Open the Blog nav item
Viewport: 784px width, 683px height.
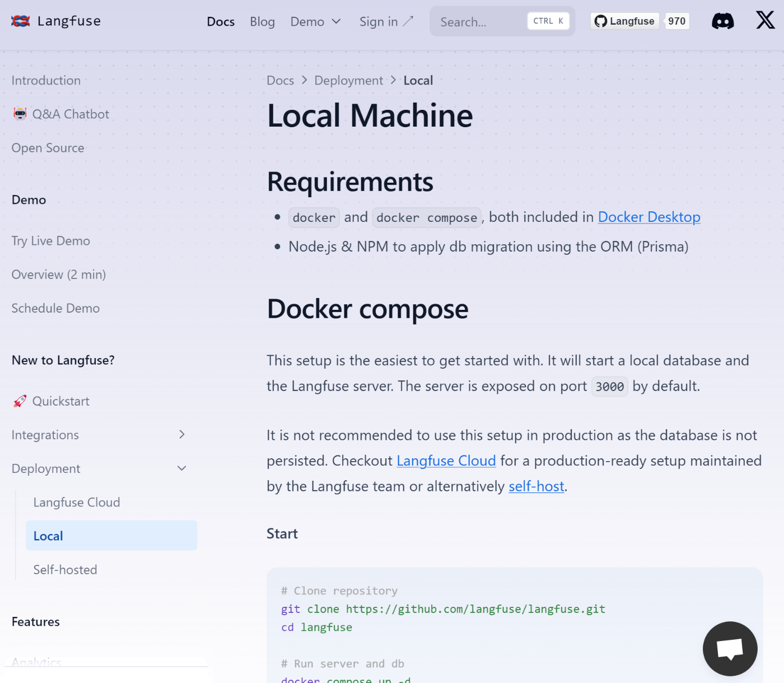(x=262, y=21)
